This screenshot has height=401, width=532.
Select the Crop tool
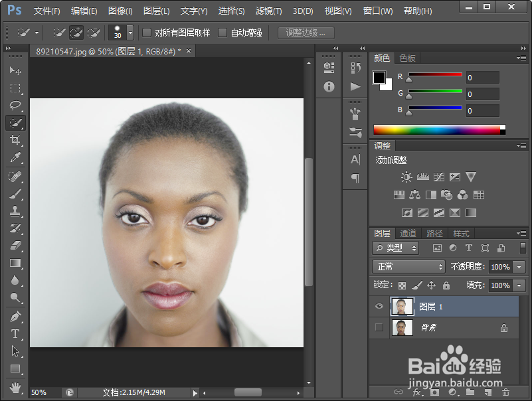[15, 140]
